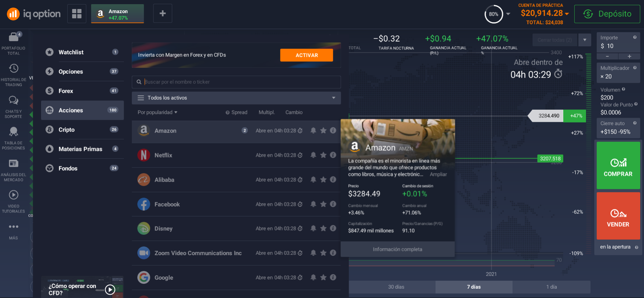Image resolution: width=644 pixels, height=298 pixels.
Task: Click Ampliar to expand Amazon description
Action: [x=438, y=174]
